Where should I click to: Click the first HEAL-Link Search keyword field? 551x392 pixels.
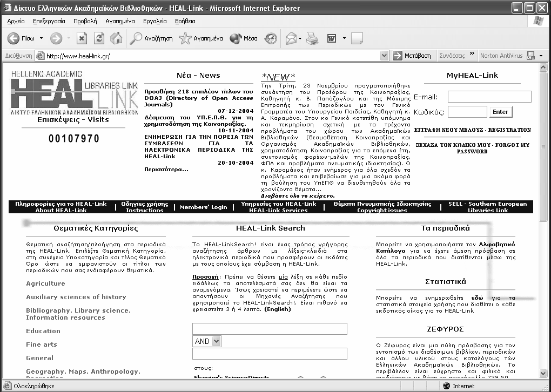pos(270,329)
